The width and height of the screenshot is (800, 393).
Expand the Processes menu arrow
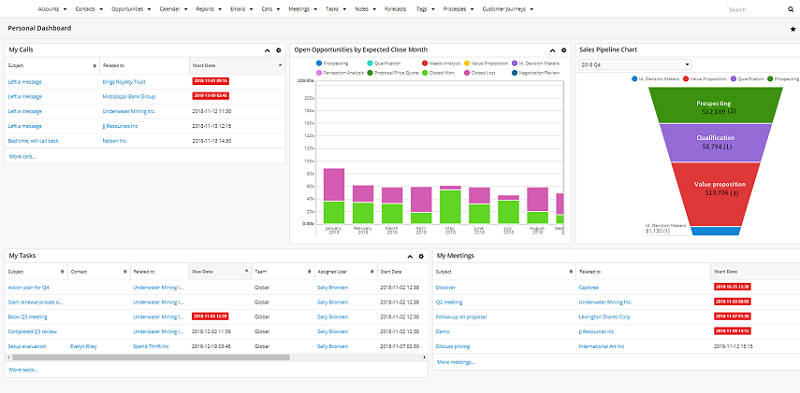(472, 9)
